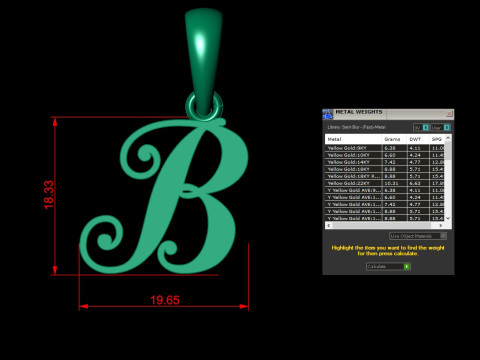
Task: Click the horizontal scrollbar track of the metals table
Action: point(385,225)
